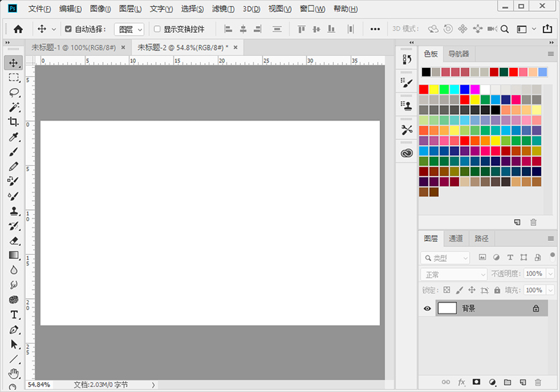Viewport: 560px width, 392px height.
Task: Select the Hand tool
Action: click(x=14, y=374)
